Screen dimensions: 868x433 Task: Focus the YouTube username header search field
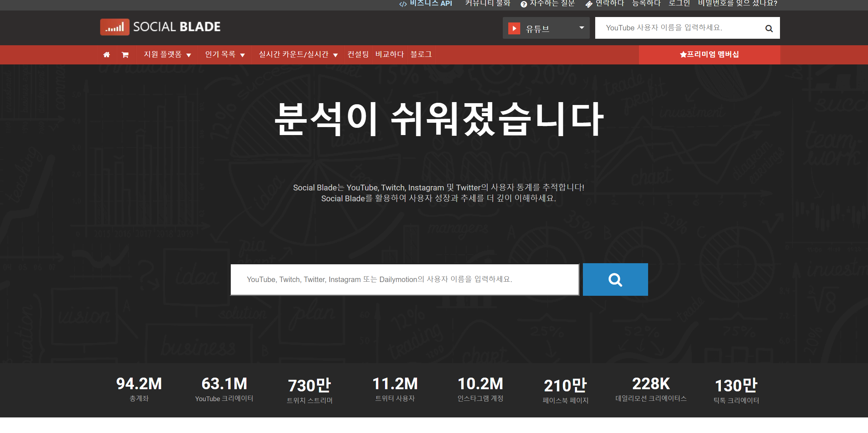point(677,28)
